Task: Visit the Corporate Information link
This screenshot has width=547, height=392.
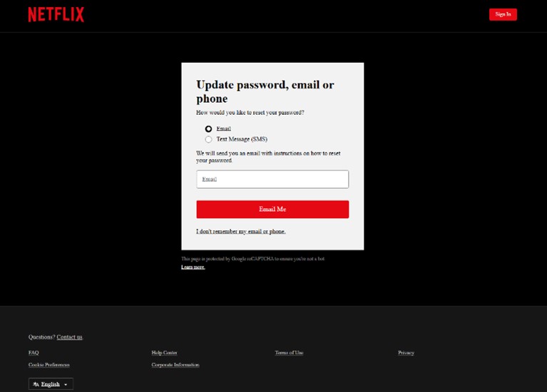Action: 175,365
